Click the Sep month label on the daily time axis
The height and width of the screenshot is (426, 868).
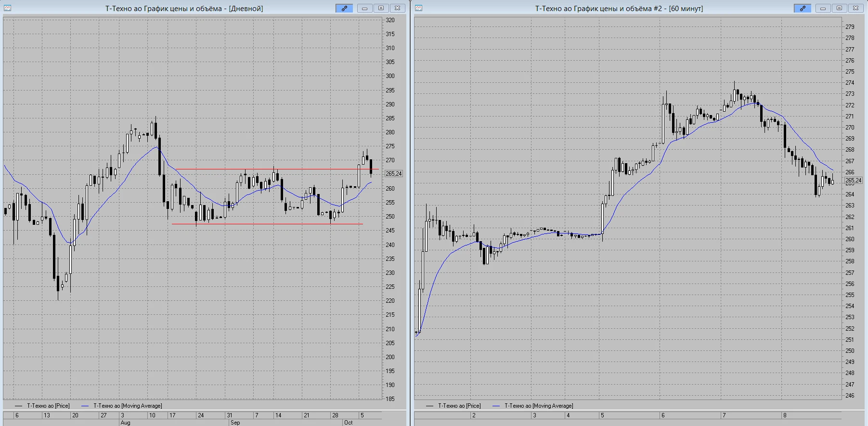(235, 423)
